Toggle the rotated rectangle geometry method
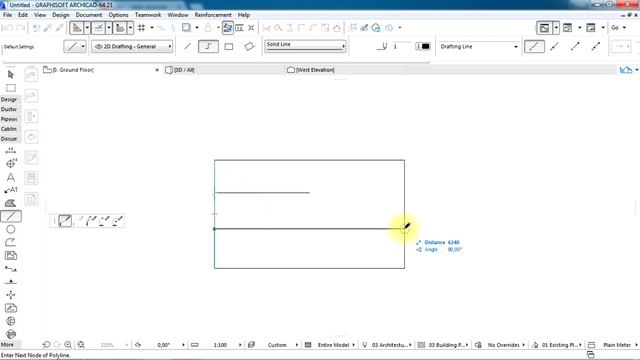Viewport: 640px width, 360px height. (249, 47)
